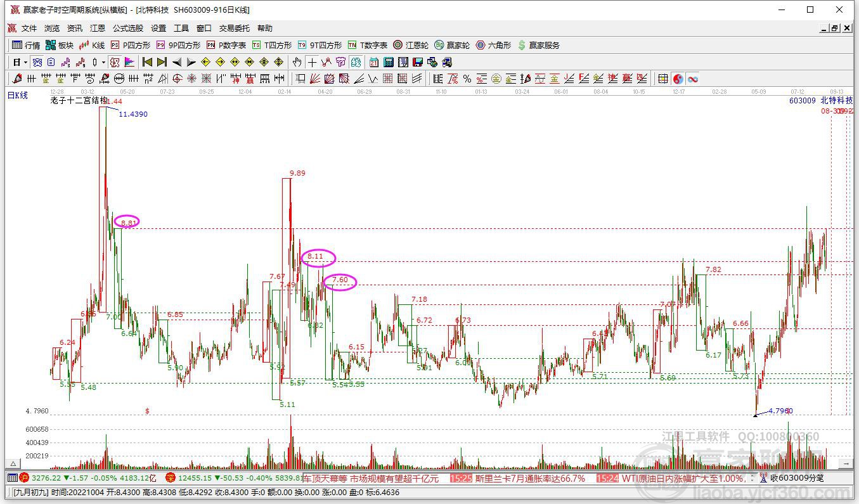Select the percent sign tool
The height and width of the screenshot is (504, 859).
pos(467,79)
